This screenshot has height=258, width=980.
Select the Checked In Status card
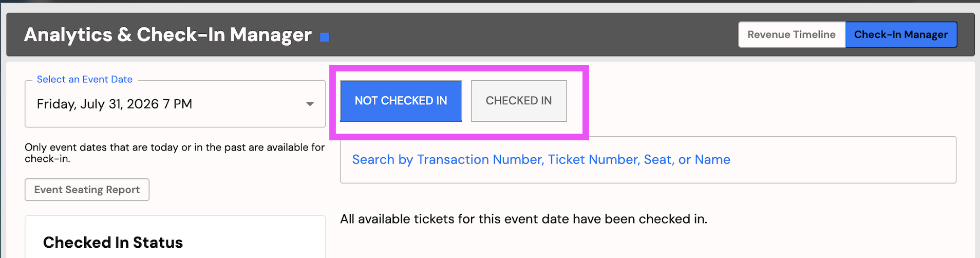click(x=175, y=237)
